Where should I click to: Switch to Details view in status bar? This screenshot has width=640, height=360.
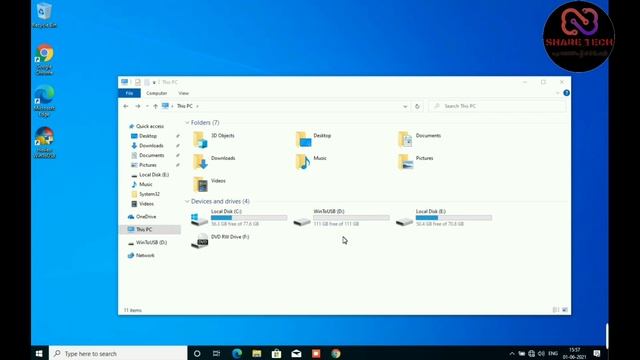coord(556,310)
